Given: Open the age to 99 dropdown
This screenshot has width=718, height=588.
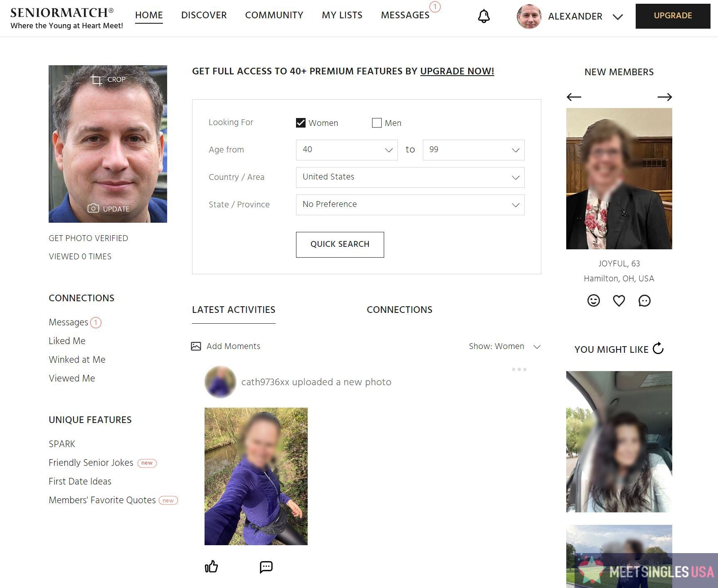Looking at the screenshot, I should click(x=474, y=150).
